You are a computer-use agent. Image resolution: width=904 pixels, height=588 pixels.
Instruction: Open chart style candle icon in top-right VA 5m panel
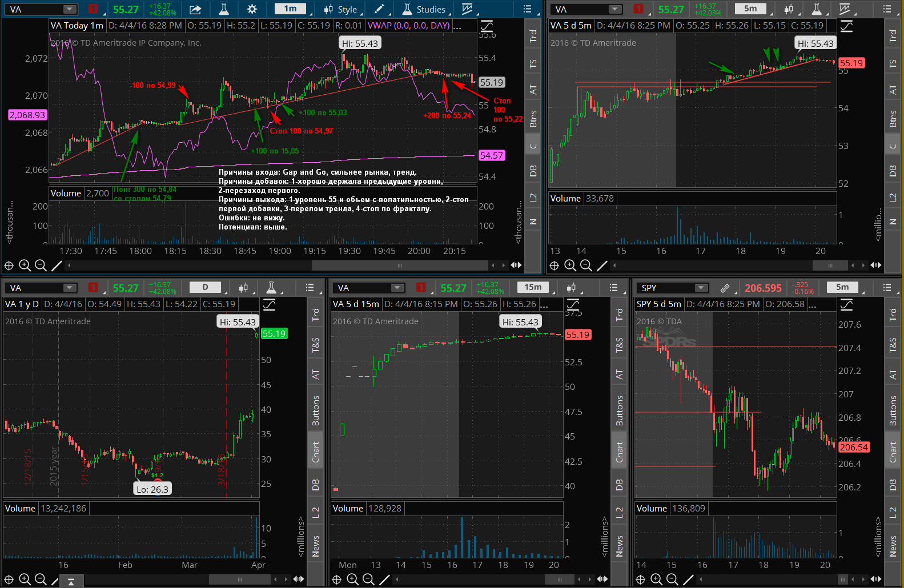789,9
